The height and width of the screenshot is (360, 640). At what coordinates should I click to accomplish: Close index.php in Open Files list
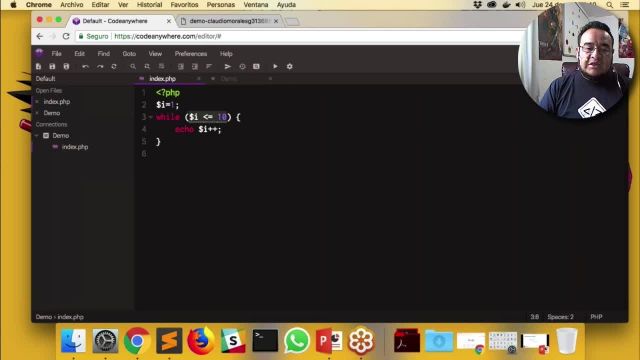pos(37,102)
